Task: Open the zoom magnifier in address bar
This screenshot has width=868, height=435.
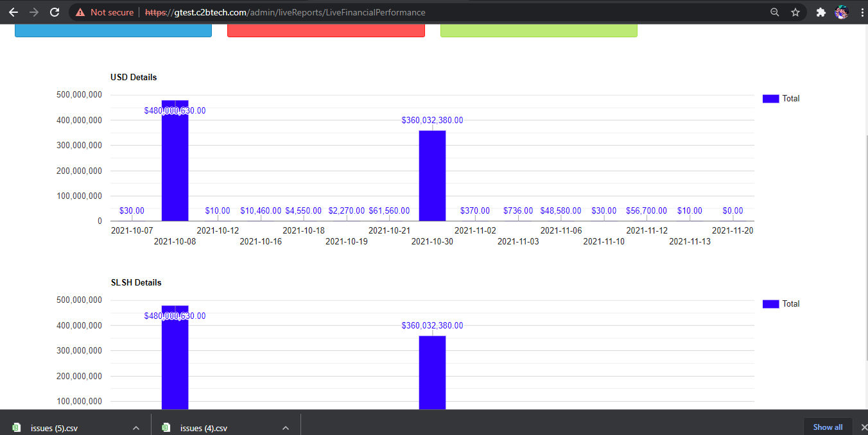Action: [x=775, y=12]
